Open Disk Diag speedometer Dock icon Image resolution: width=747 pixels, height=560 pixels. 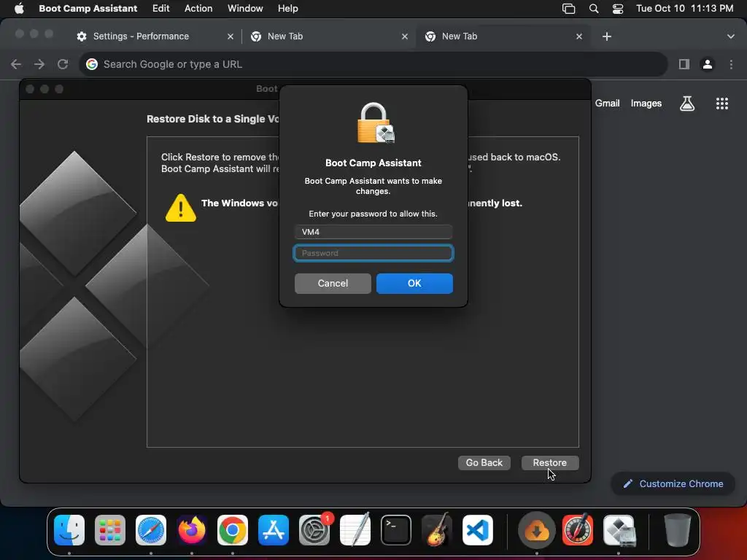coord(578,530)
